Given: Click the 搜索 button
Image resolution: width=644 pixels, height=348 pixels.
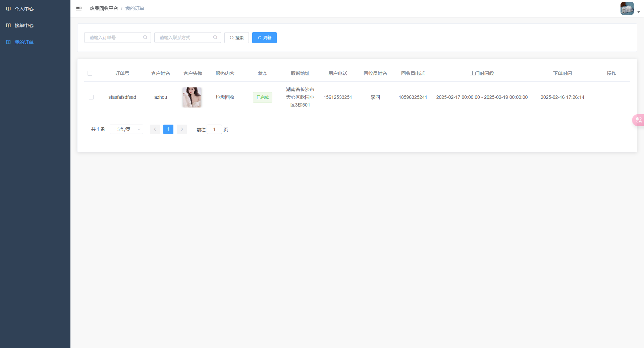Looking at the screenshot, I should pyautogui.click(x=236, y=38).
